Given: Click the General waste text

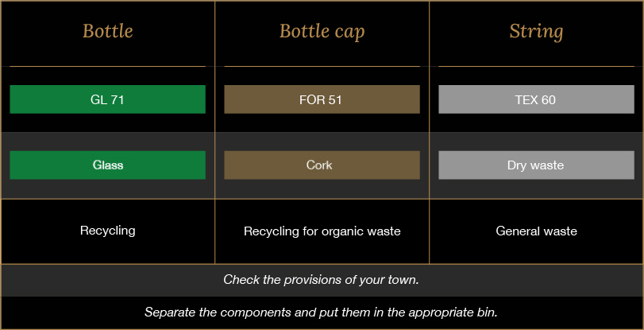Looking at the screenshot, I should coord(536,231).
